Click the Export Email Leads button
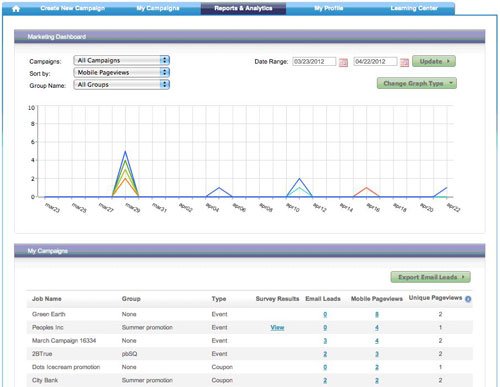This screenshot has height=387, width=500. point(430,277)
